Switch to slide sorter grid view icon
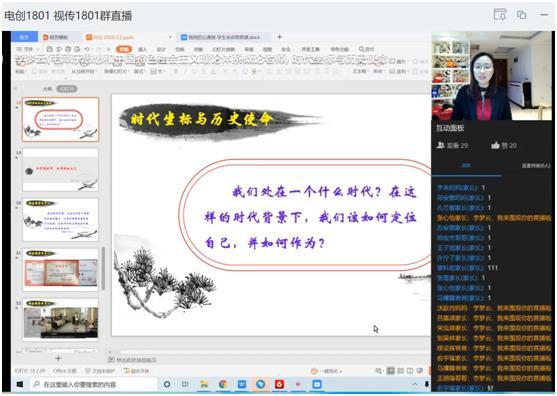The image size is (557, 396). [x=400, y=371]
